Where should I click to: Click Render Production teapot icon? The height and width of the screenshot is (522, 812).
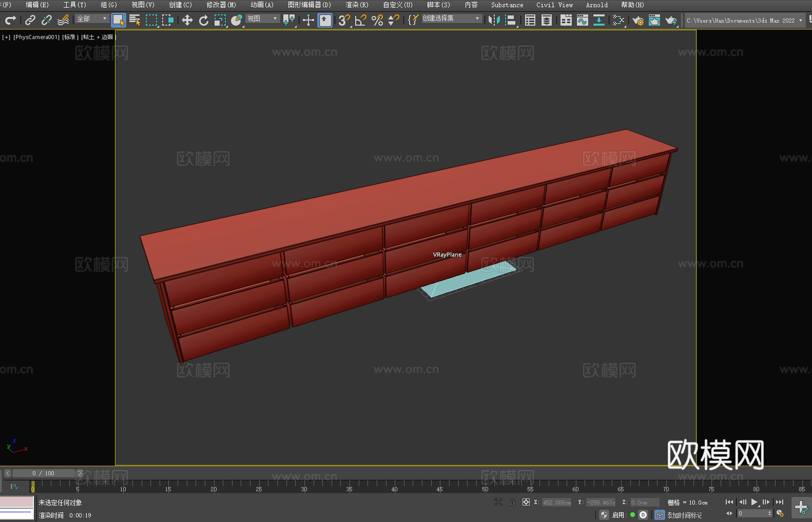671,20
